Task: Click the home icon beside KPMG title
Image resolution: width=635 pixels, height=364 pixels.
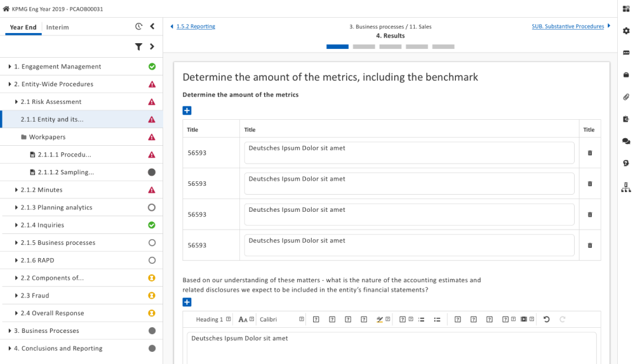Action: tap(6, 9)
